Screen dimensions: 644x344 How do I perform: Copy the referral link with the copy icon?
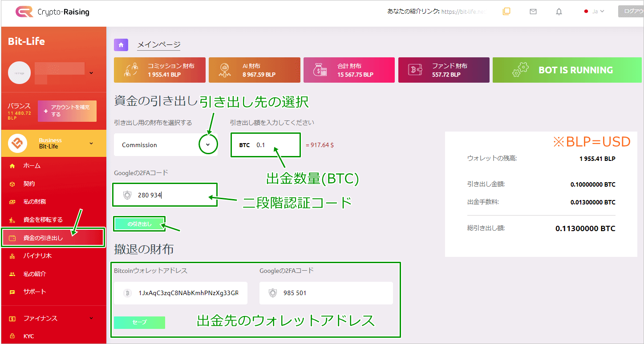(x=506, y=12)
